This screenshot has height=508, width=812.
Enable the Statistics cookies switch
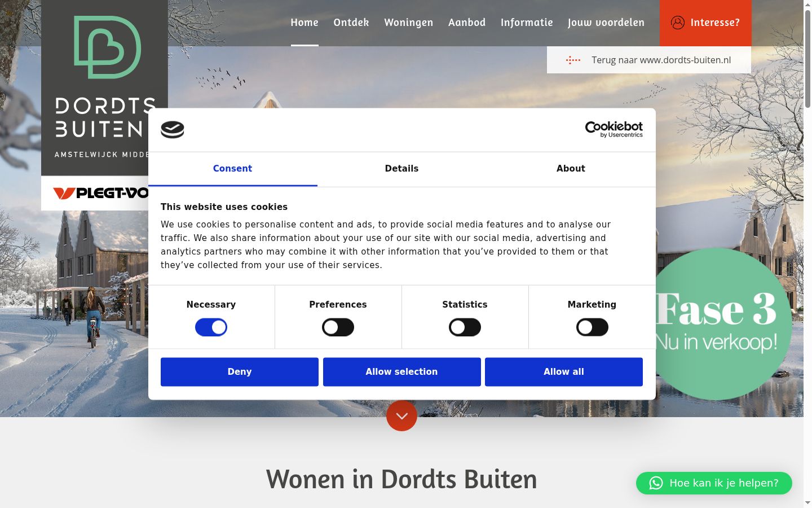point(465,327)
